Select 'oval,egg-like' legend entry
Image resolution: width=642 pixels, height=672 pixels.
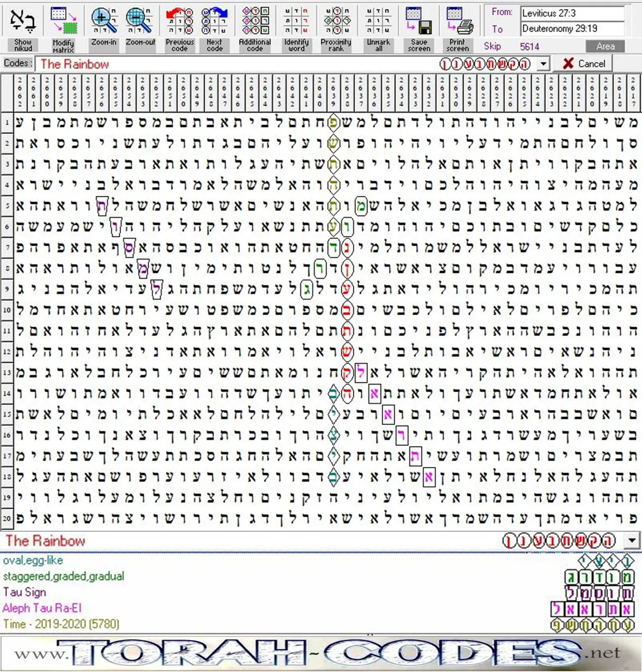[33, 560]
